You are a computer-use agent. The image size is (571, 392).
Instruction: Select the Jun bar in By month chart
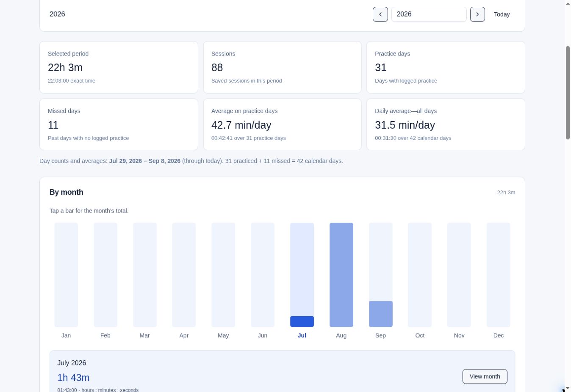point(263,275)
